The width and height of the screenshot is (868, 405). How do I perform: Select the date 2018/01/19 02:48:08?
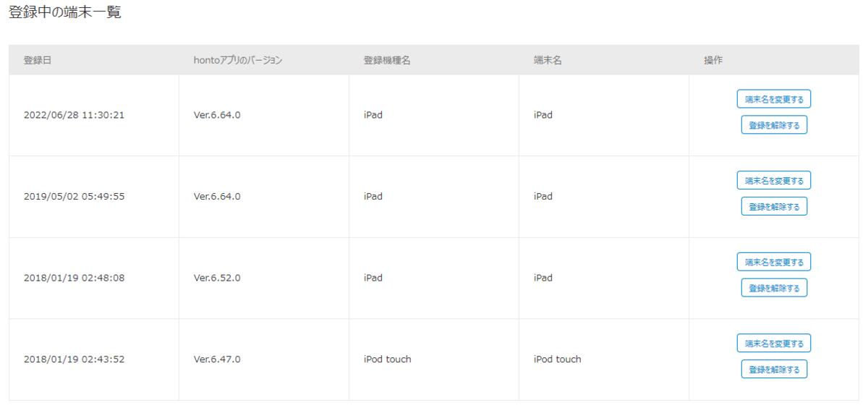point(74,278)
